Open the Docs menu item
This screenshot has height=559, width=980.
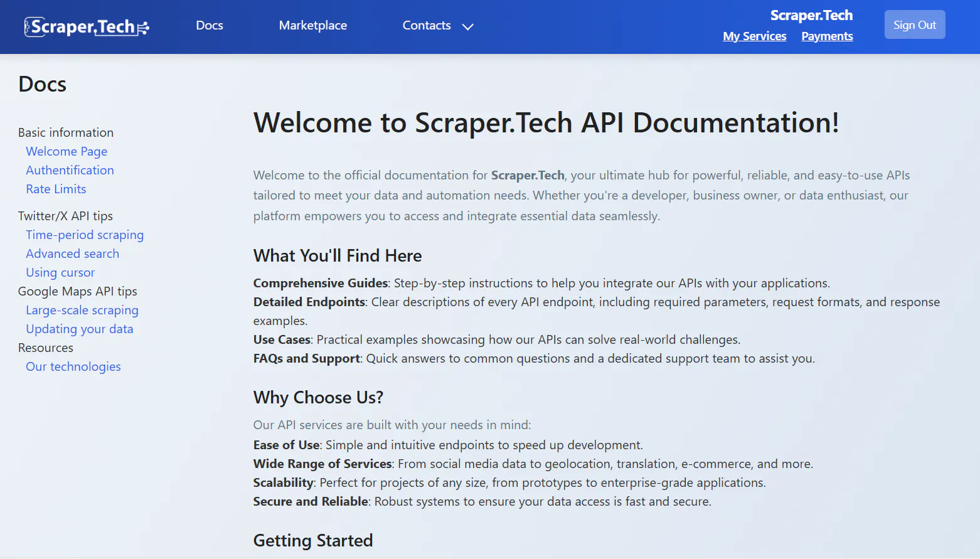210,26
